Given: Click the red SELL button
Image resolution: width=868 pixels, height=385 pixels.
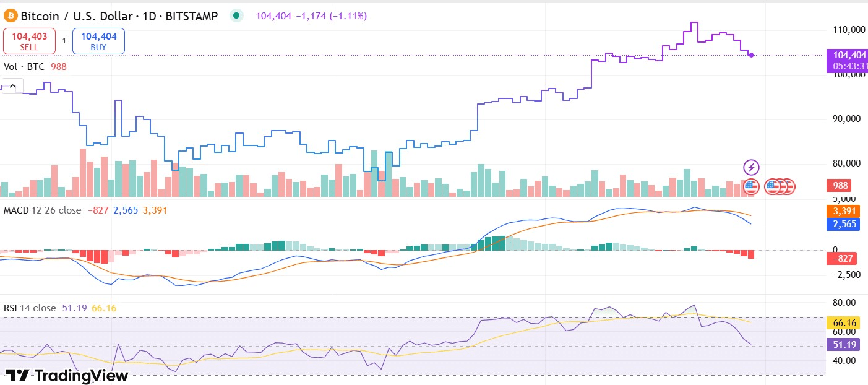Looking at the screenshot, I should pyautogui.click(x=29, y=40).
